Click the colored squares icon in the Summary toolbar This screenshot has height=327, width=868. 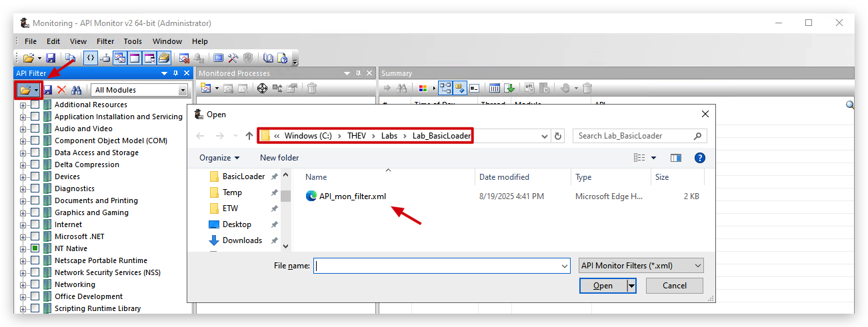tap(423, 88)
